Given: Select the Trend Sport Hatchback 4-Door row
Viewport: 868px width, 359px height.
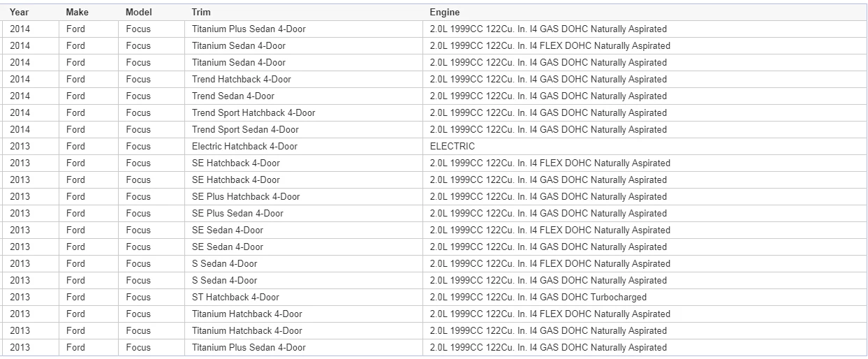Looking at the screenshot, I should click(434, 113).
